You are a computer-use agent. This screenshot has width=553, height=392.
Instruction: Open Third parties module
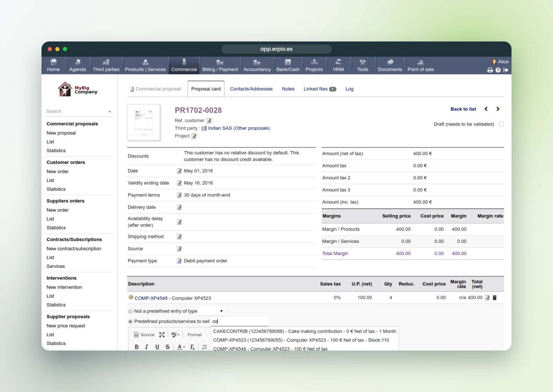[106, 65]
